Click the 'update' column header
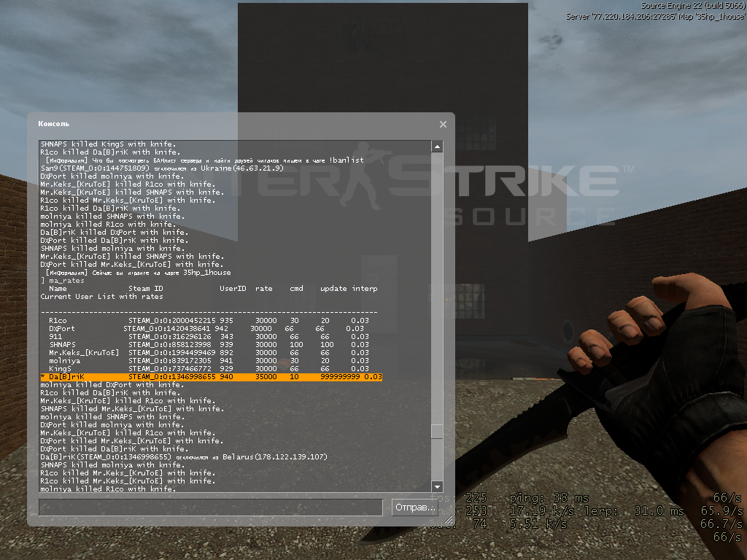 [333, 289]
